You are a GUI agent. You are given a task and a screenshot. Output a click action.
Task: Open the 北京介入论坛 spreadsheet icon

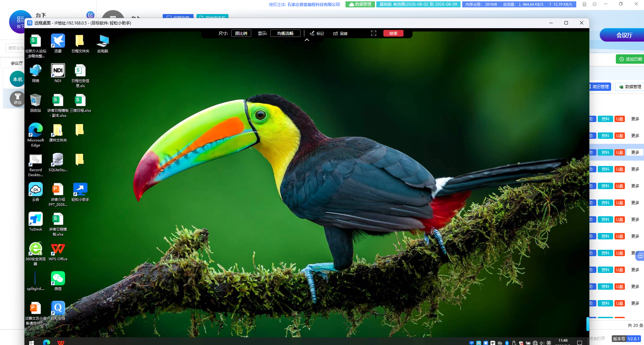click(36, 46)
